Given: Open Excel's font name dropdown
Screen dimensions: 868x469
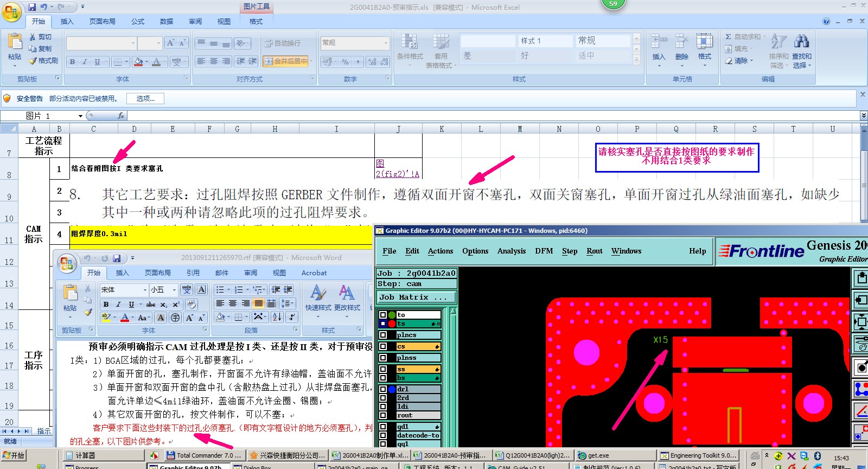Looking at the screenshot, I should [133, 43].
